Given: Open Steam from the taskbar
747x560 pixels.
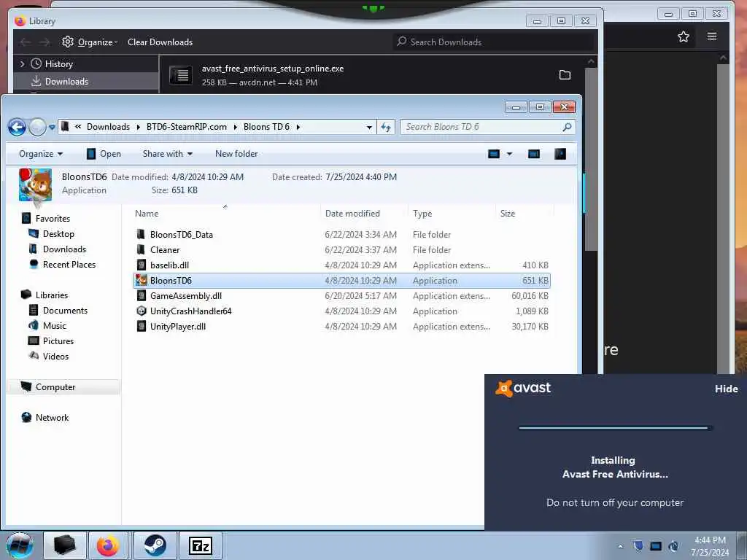Looking at the screenshot, I should click(x=155, y=545).
